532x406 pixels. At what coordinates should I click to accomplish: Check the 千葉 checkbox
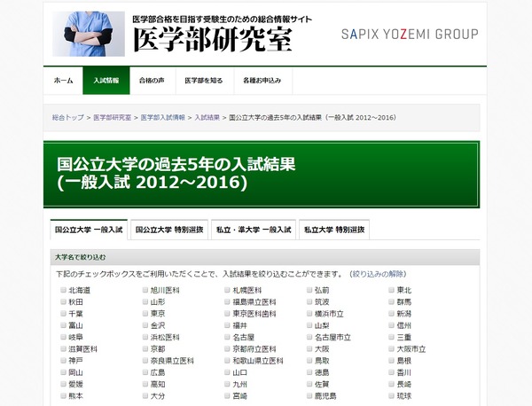point(63,314)
